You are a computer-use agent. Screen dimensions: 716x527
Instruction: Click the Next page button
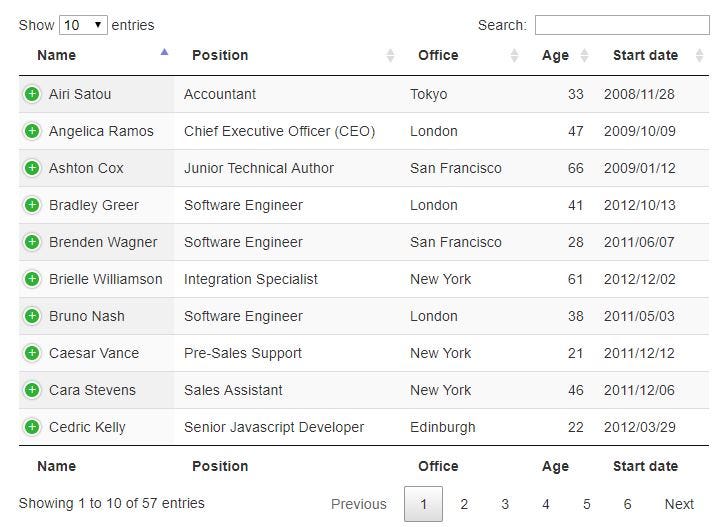[x=679, y=504]
